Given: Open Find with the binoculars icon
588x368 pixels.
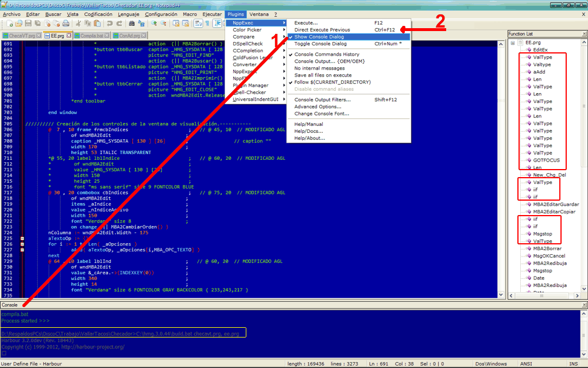Looking at the screenshot, I should point(131,24).
